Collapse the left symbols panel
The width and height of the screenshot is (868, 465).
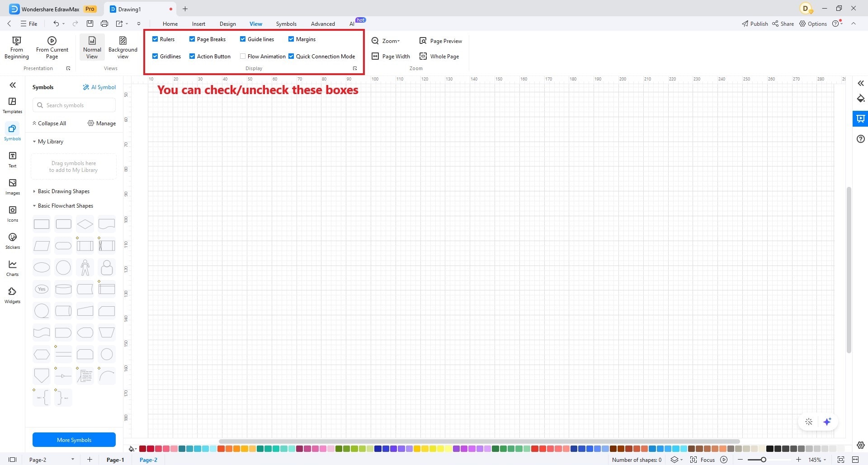pyautogui.click(x=13, y=85)
